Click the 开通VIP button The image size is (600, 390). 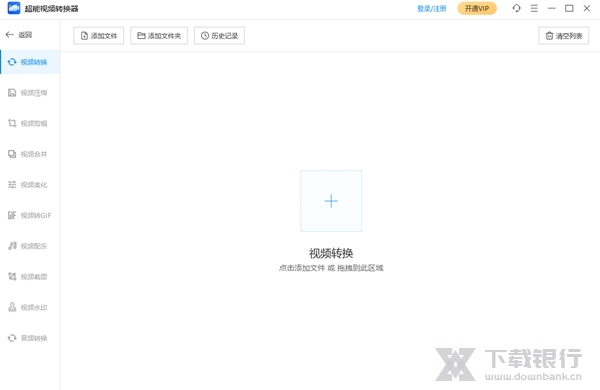[x=477, y=8]
